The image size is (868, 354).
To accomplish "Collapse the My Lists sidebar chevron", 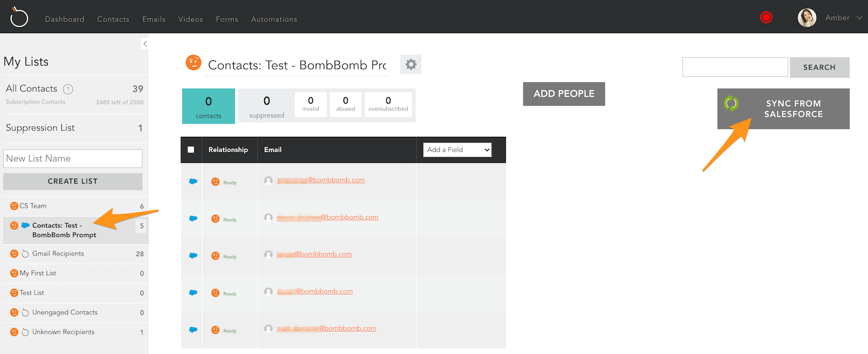I will [145, 43].
